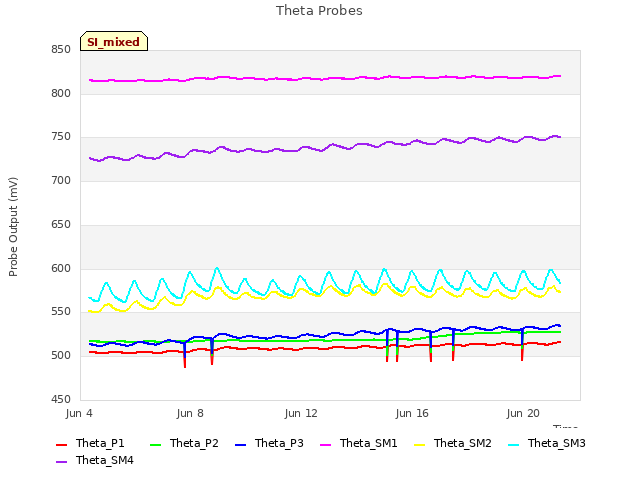Click the 750 y-axis tick label

pyautogui.click(x=61, y=137)
